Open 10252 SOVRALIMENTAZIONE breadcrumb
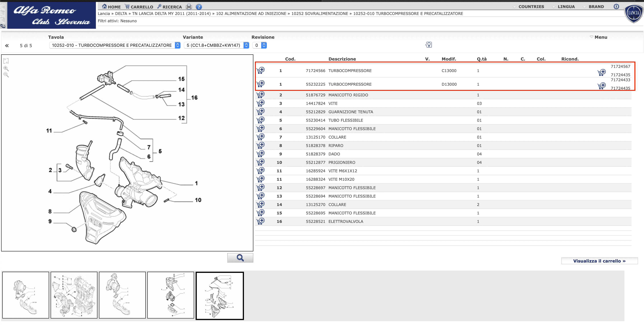The height and width of the screenshot is (325, 644). [320, 13]
